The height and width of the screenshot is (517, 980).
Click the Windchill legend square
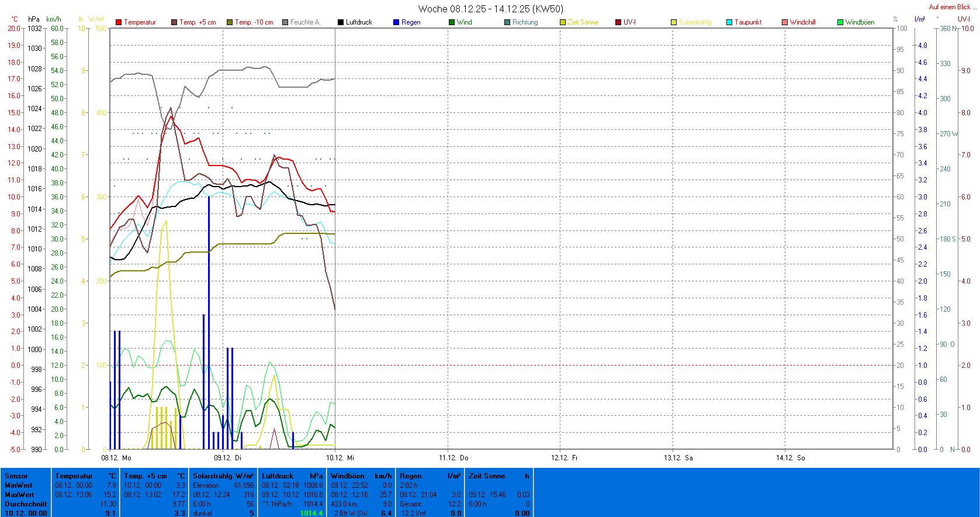tap(785, 22)
